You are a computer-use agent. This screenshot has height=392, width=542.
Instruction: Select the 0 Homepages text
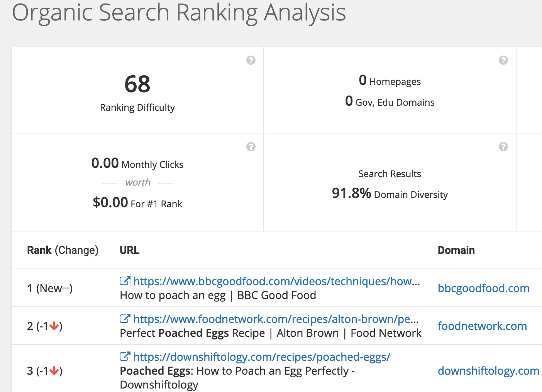[x=390, y=81]
